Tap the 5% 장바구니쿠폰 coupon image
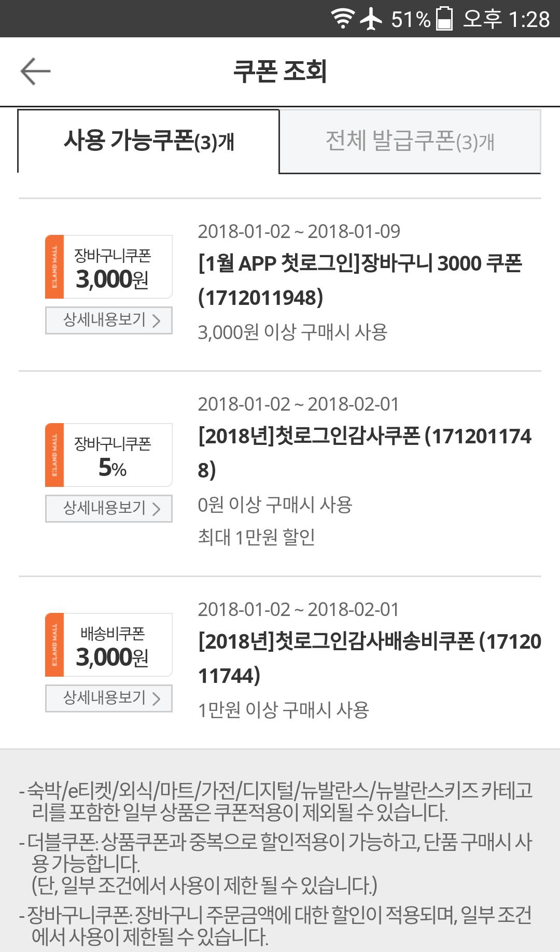This screenshot has width=560, height=952. click(109, 455)
